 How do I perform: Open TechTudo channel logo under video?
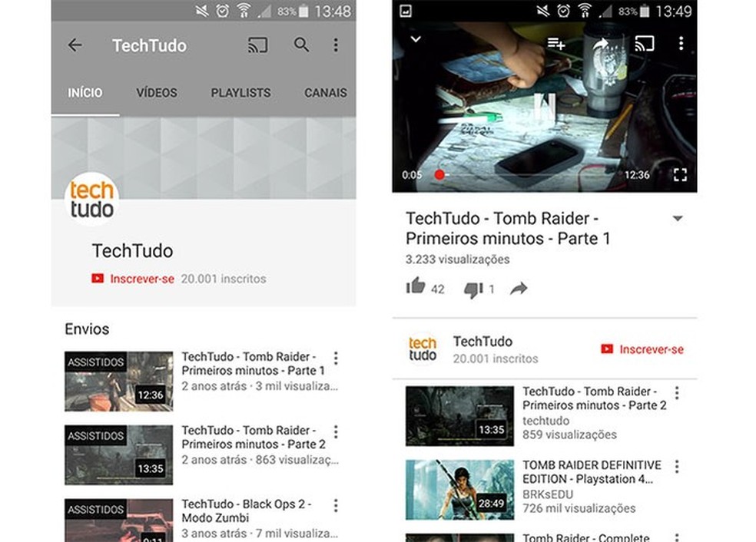[423, 349]
